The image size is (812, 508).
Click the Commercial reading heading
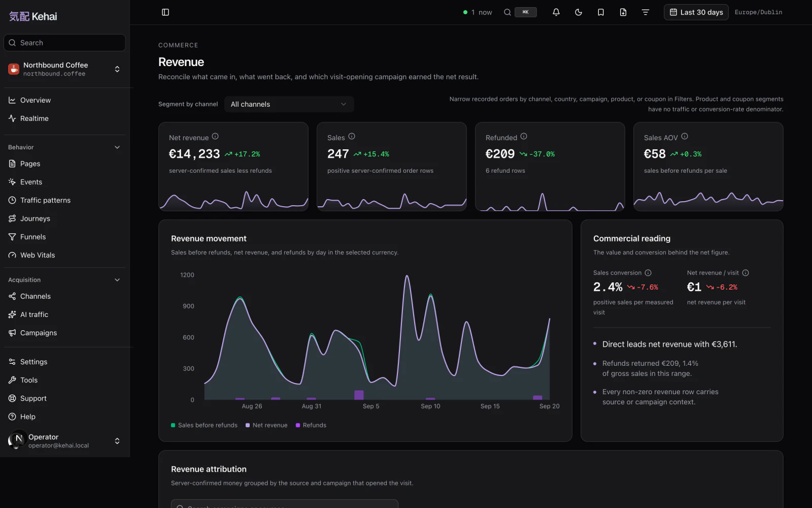tap(632, 238)
